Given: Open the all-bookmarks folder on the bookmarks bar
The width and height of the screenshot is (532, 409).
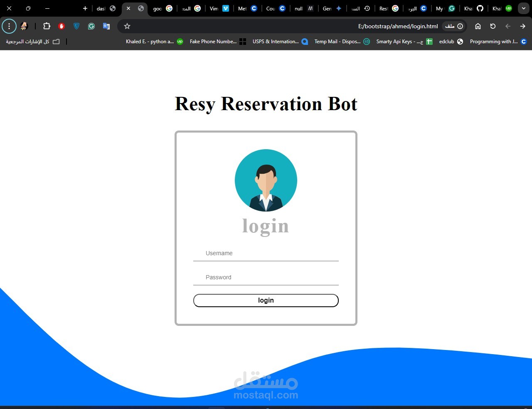Looking at the screenshot, I should 33,42.
